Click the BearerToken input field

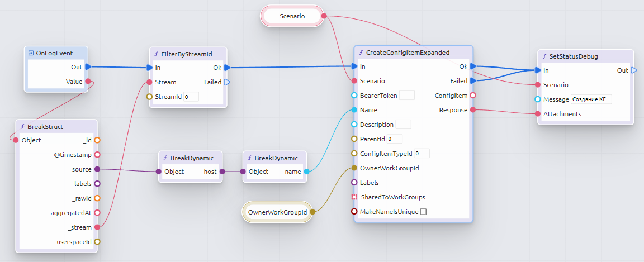point(407,96)
